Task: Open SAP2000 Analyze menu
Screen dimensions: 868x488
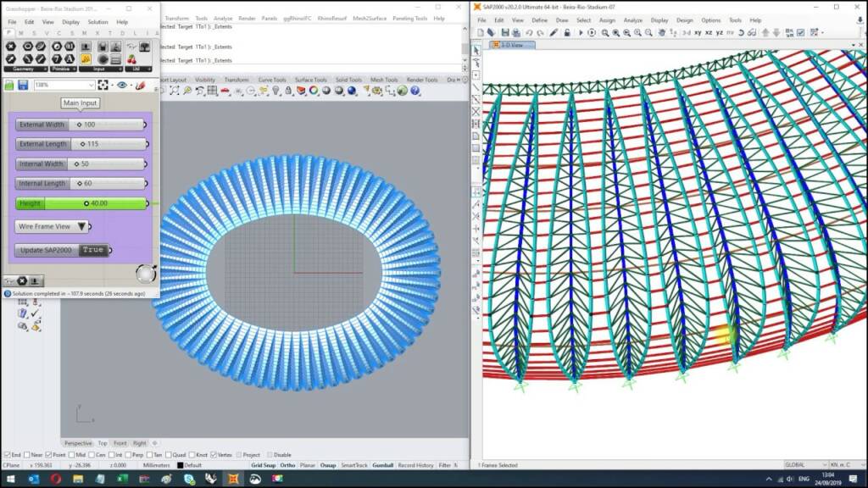Action: (x=632, y=20)
